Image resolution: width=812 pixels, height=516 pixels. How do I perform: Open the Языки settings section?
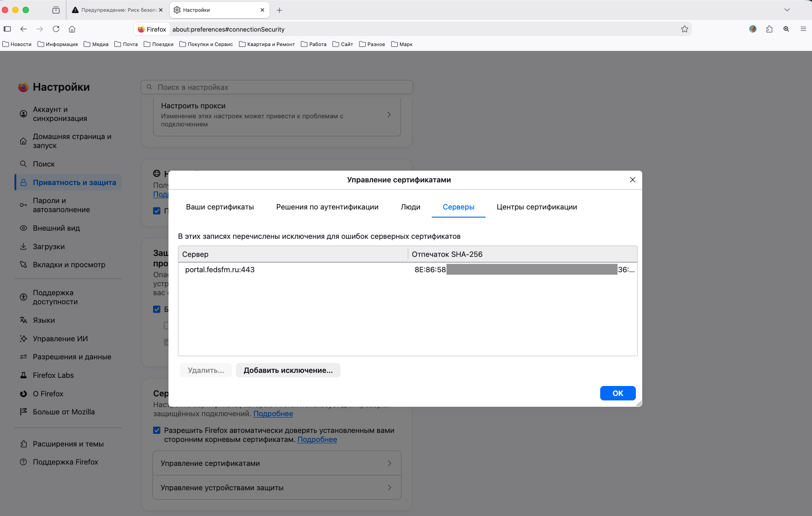[68, 320]
